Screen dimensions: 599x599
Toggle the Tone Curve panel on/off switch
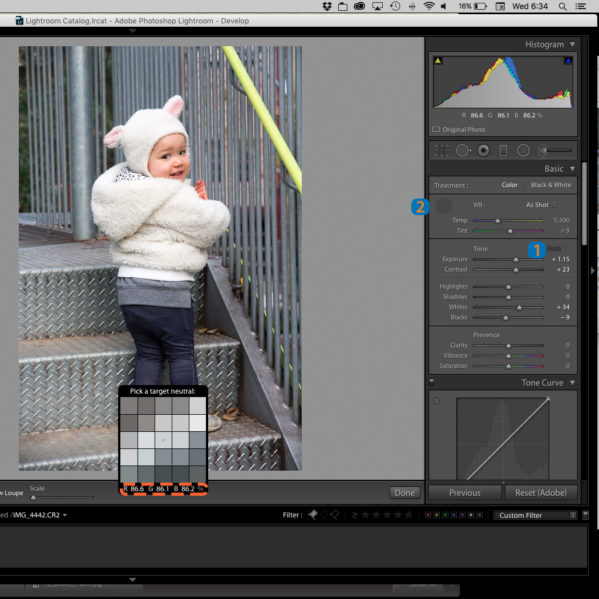[432, 381]
